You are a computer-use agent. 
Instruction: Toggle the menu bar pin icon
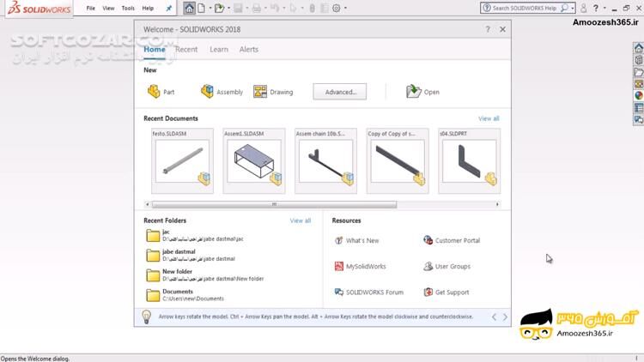pos(168,8)
